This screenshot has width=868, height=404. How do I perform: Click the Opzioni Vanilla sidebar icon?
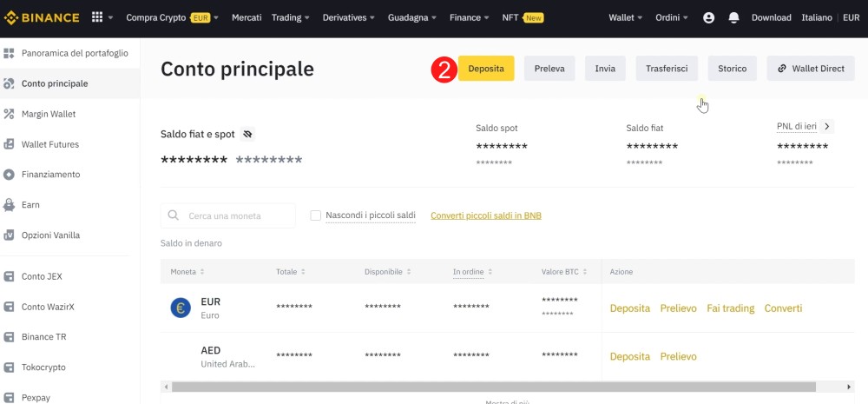[9, 235]
